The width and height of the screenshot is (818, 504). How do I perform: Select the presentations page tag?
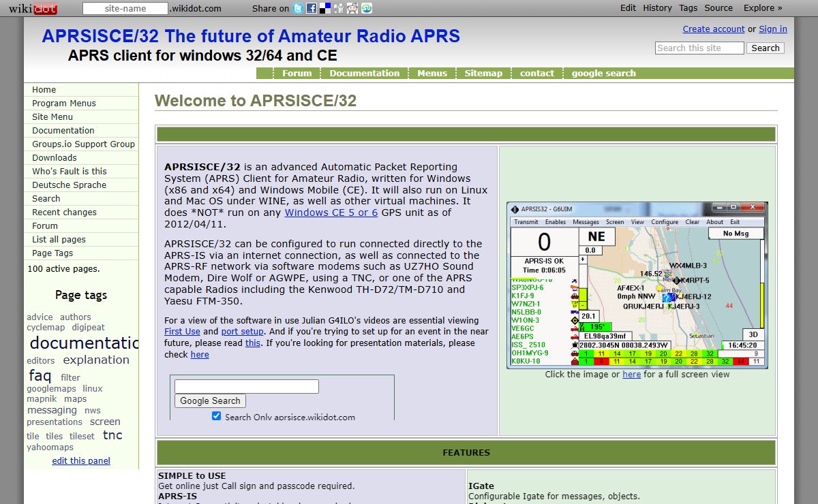[55, 422]
